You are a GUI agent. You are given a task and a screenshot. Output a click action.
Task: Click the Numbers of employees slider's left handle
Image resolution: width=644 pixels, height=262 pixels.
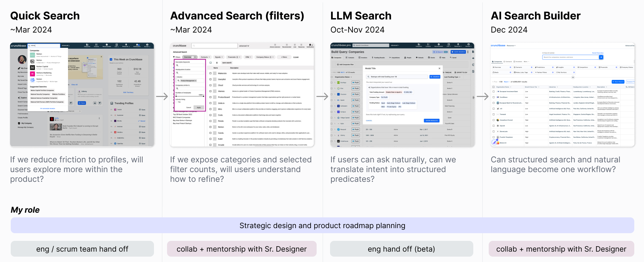[176, 96]
